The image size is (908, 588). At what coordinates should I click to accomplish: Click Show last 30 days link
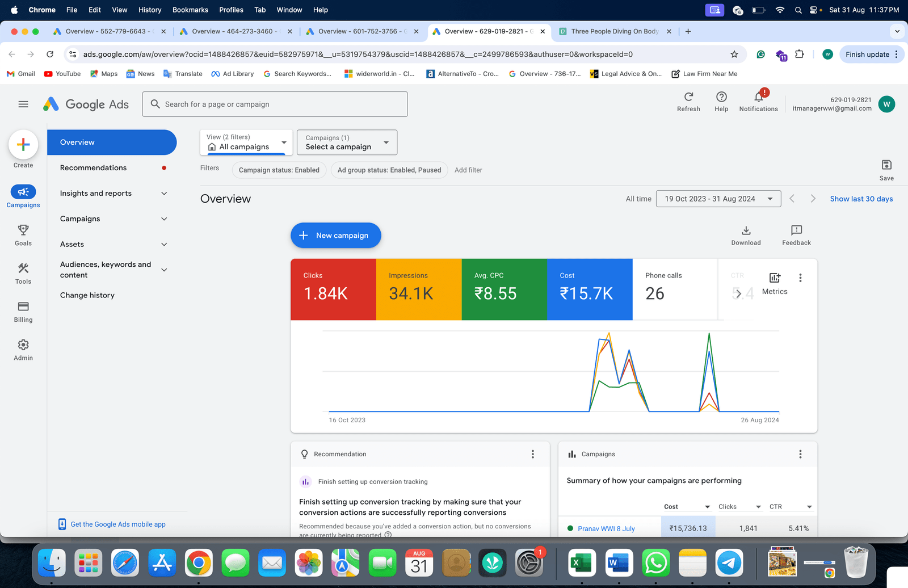coord(861,199)
